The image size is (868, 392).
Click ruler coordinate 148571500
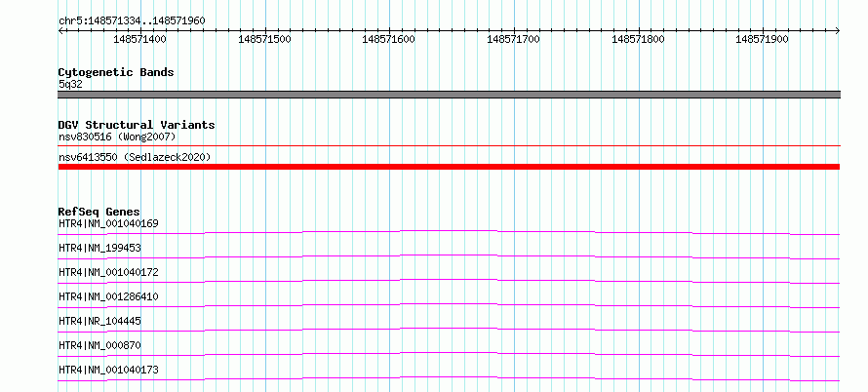point(264,39)
